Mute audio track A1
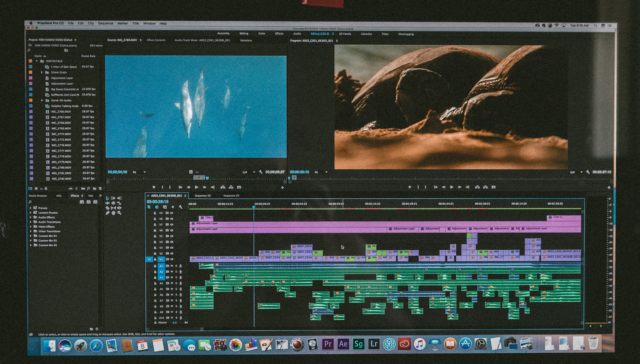 click(172, 266)
